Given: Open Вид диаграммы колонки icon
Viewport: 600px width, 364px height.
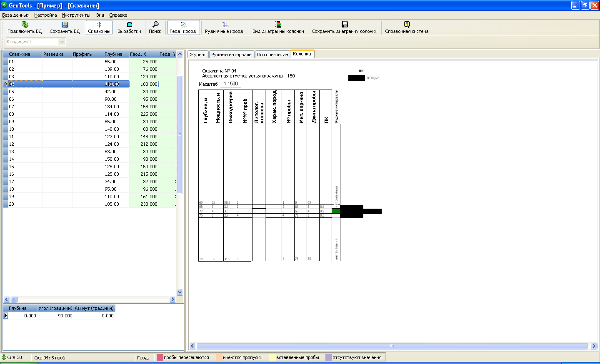Looking at the screenshot, I should [278, 25].
